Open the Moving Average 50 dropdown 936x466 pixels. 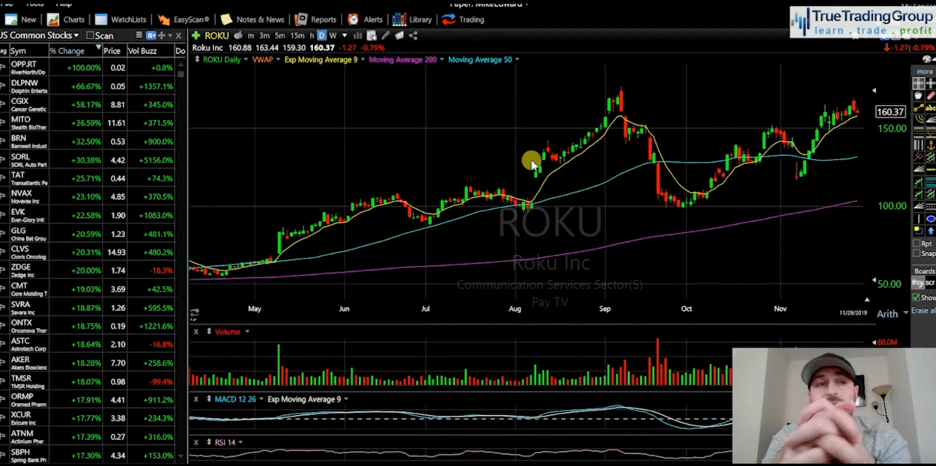[x=517, y=60]
